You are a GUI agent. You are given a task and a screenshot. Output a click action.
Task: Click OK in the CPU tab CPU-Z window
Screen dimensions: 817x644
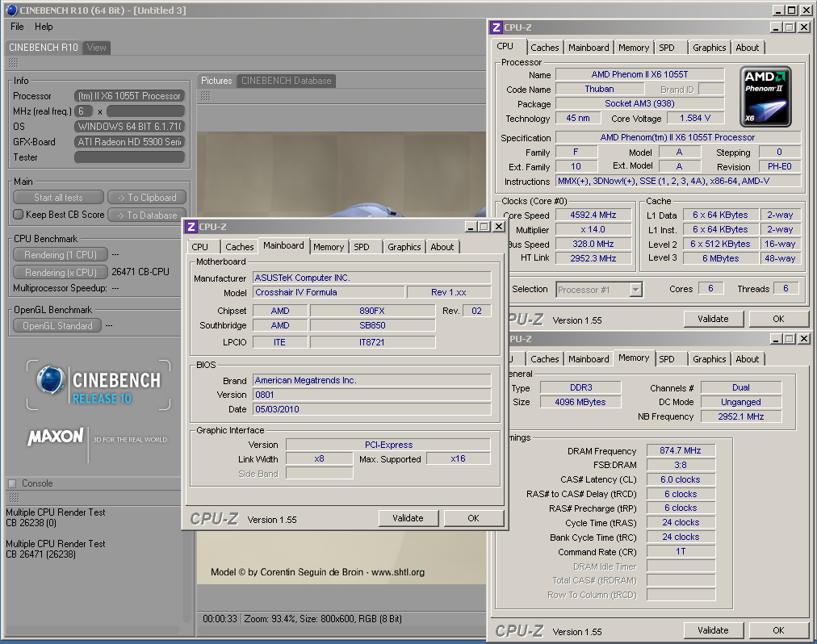pyautogui.click(x=778, y=319)
